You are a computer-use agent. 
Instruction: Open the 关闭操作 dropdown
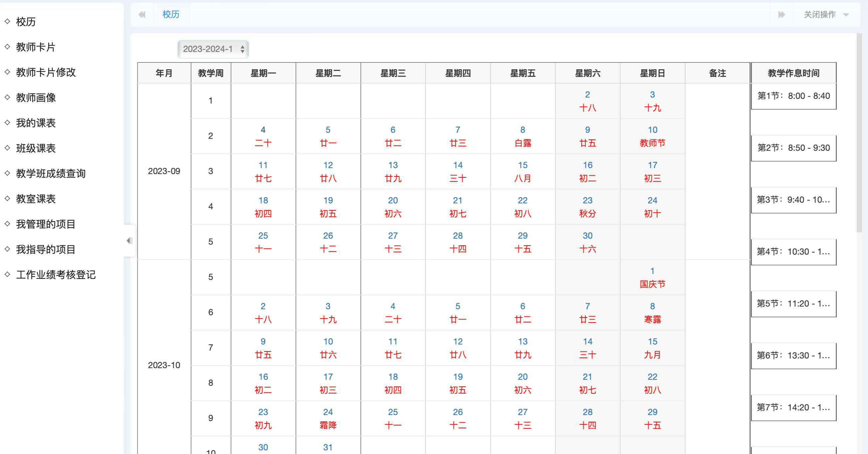[x=826, y=15]
